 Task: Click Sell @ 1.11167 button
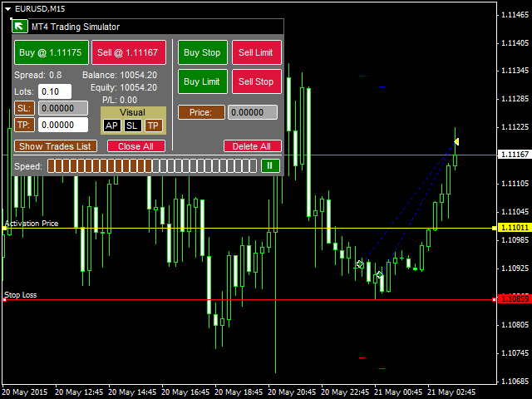[x=129, y=52]
